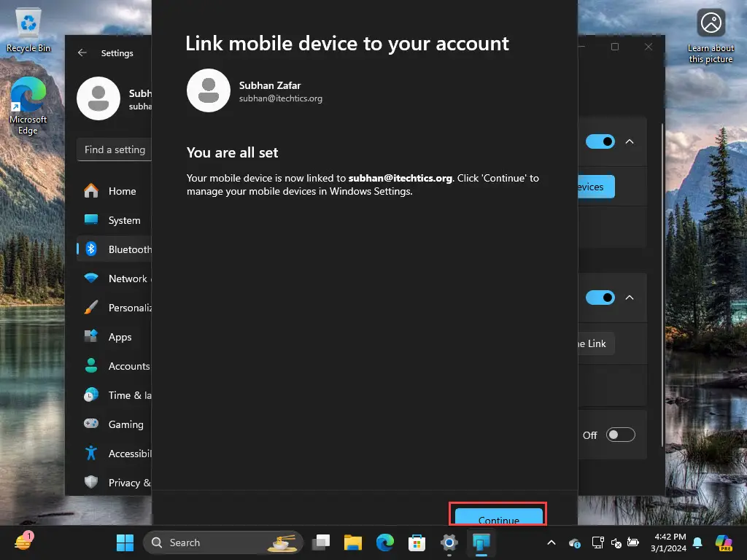
Task: Show hidden system tray icons
Action: tap(551, 542)
